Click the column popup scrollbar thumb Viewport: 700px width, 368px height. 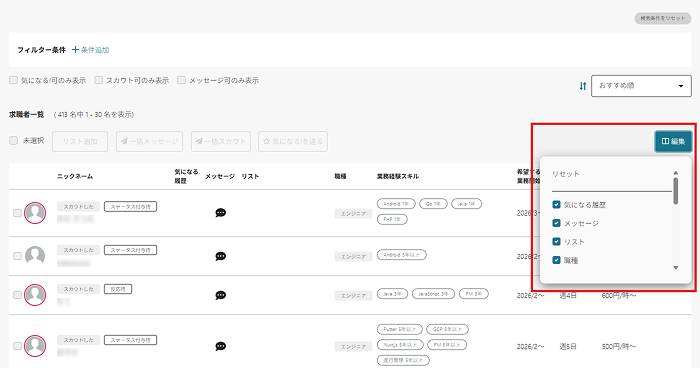[675, 191]
